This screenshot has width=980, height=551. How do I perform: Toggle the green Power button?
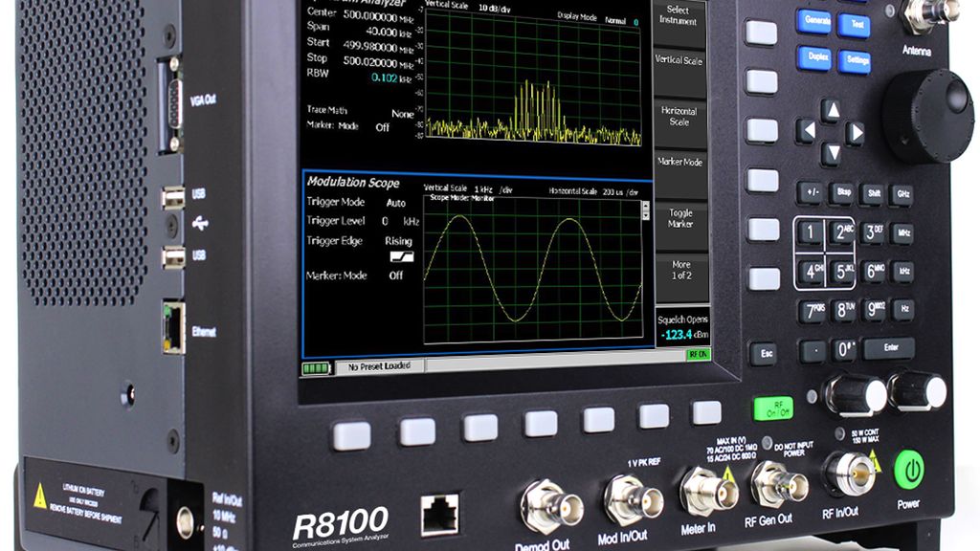click(x=909, y=471)
